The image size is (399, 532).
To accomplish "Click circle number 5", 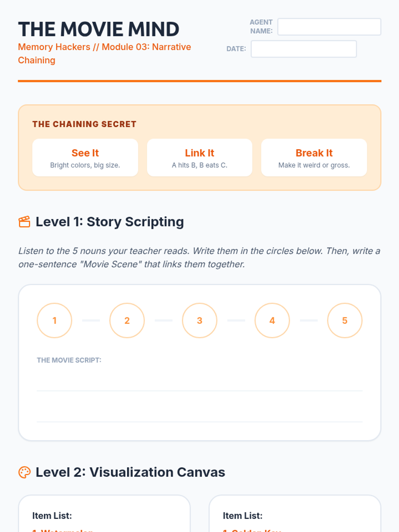I will coord(345,321).
